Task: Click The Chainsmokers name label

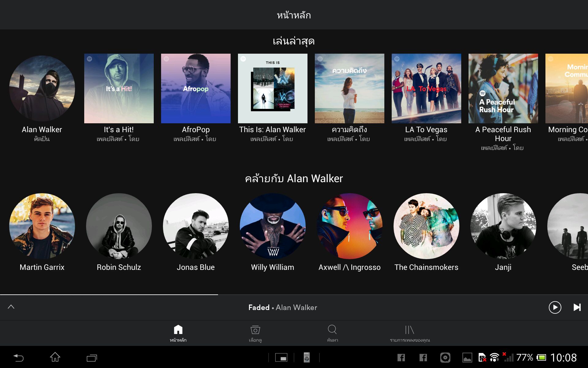Action: click(426, 267)
